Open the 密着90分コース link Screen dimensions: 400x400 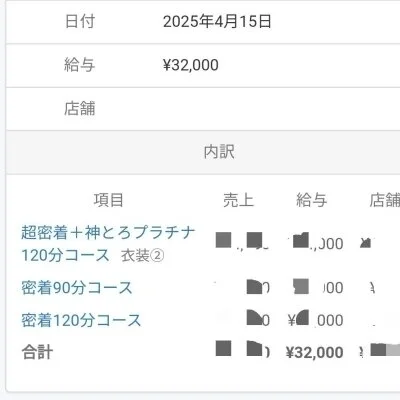(77, 288)
